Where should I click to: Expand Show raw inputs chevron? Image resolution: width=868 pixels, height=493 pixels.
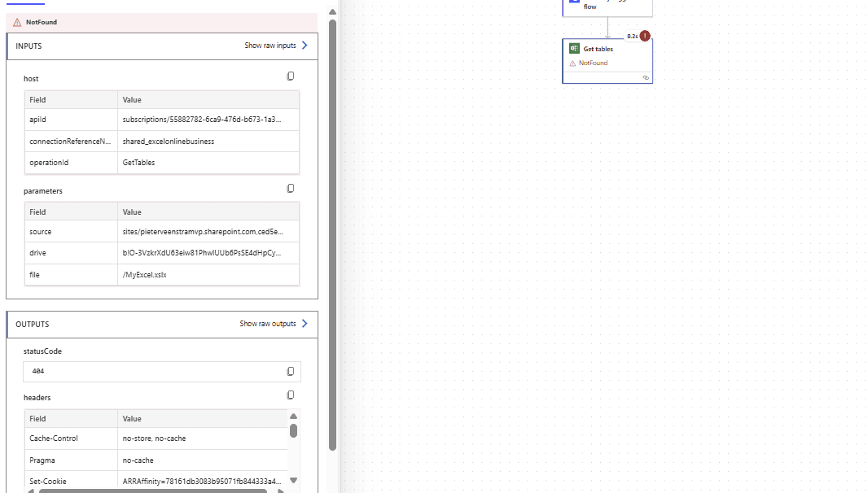[305, 46]
